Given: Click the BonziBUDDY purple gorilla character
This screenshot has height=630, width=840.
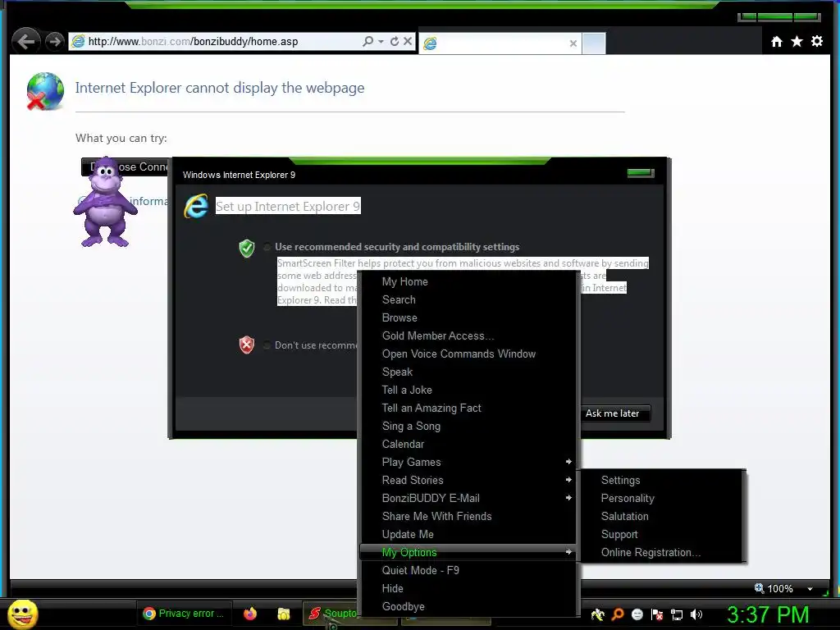Looking at the screenshot, I should pyautogui.click(x=105, y=202).
